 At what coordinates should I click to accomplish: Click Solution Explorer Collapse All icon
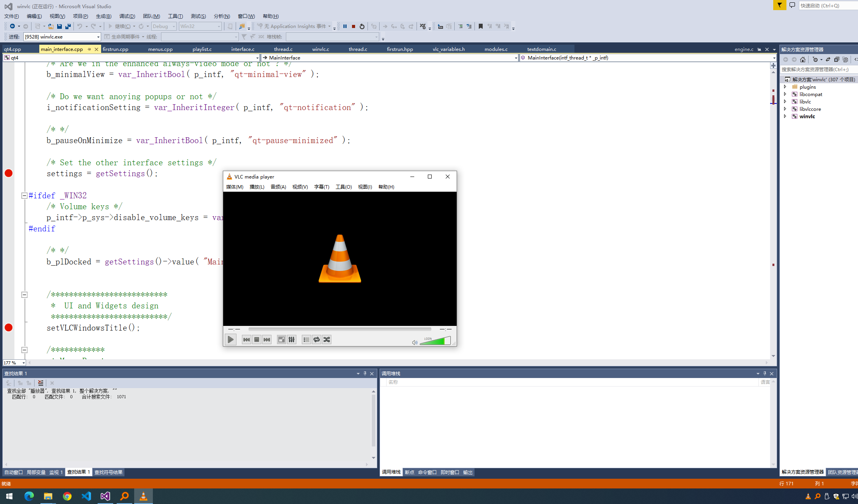pos(837,59)
